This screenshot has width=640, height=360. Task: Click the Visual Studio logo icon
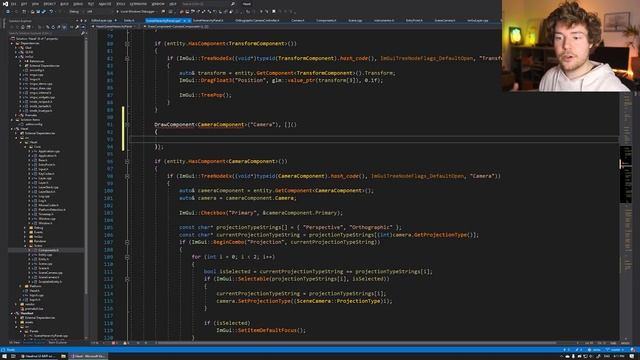(5, 4)
